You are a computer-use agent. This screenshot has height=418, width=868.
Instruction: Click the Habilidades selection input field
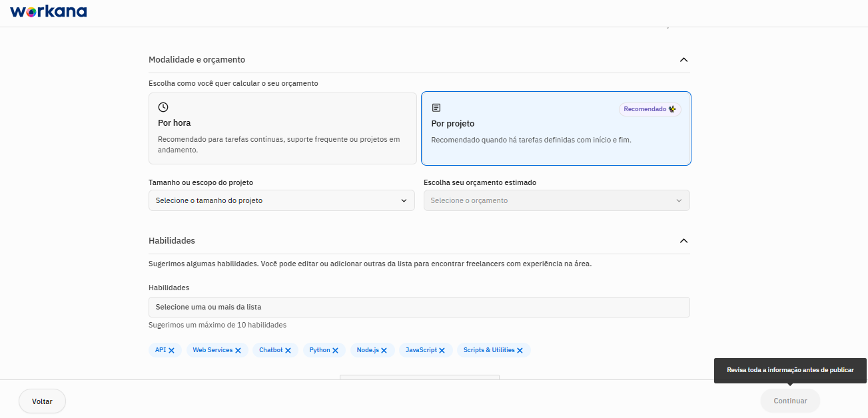pos(419,307)
